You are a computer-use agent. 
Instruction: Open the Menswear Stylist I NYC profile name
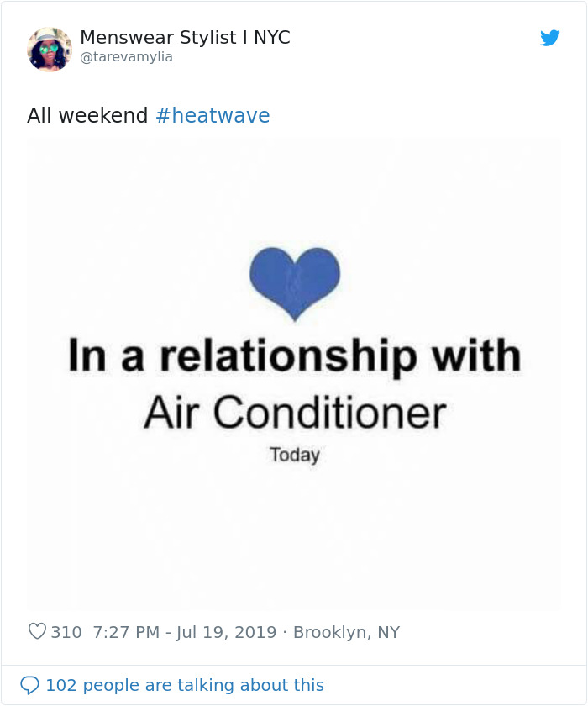tap(185, 38)
